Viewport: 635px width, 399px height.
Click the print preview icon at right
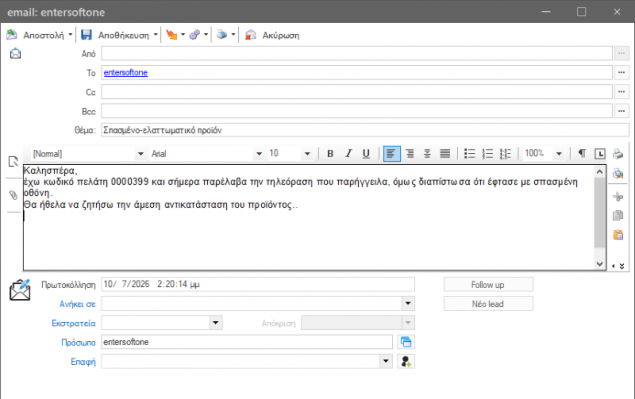point(618,174)
